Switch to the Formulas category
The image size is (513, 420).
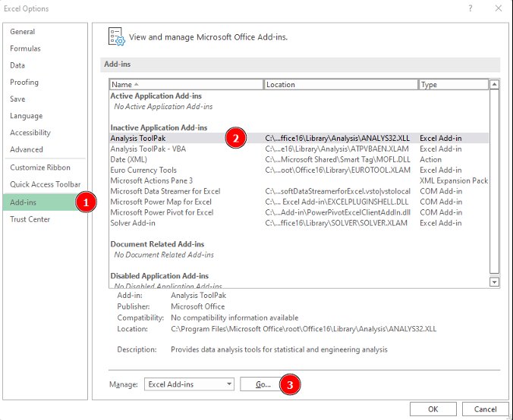point(25,49)
